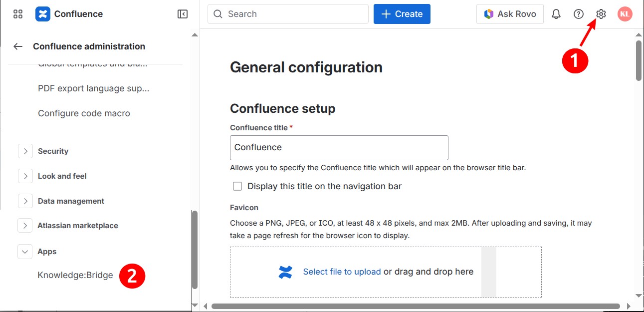The height and width of the screenshot is (312, 644).
Task: Click the General configuration heading
Action: tap(306, 67)
